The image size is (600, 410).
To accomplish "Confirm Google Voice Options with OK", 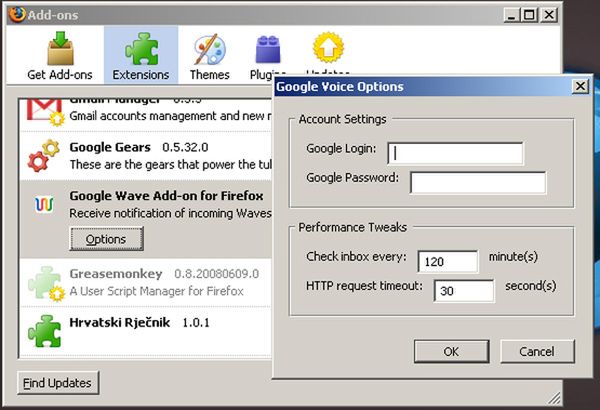I will (451, 351).
